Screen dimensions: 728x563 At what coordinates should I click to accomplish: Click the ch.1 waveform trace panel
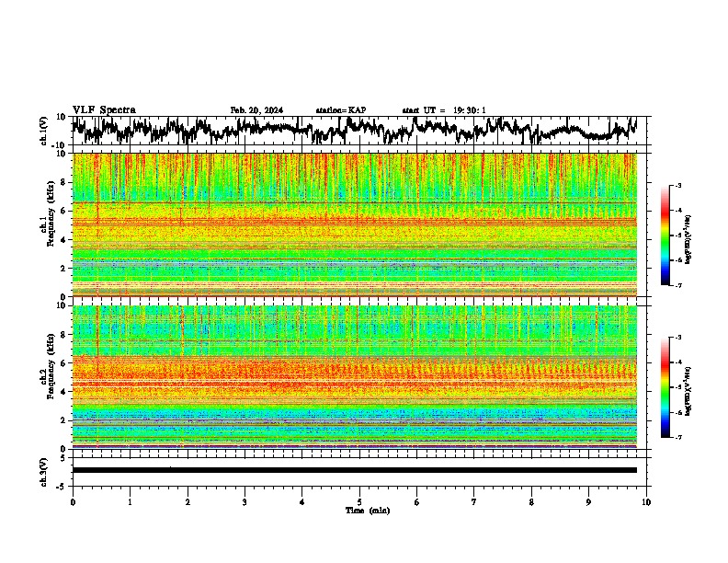[x=361, y=131]
